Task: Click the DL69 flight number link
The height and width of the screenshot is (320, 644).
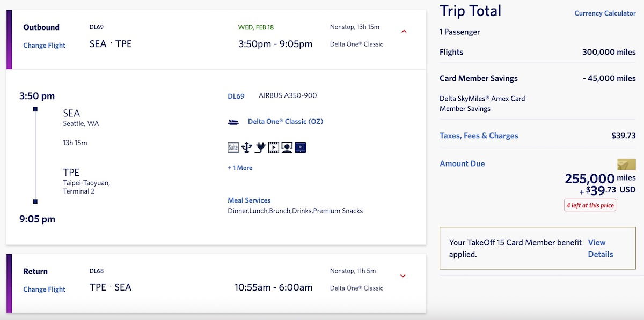Action: (x=236, y=96)
